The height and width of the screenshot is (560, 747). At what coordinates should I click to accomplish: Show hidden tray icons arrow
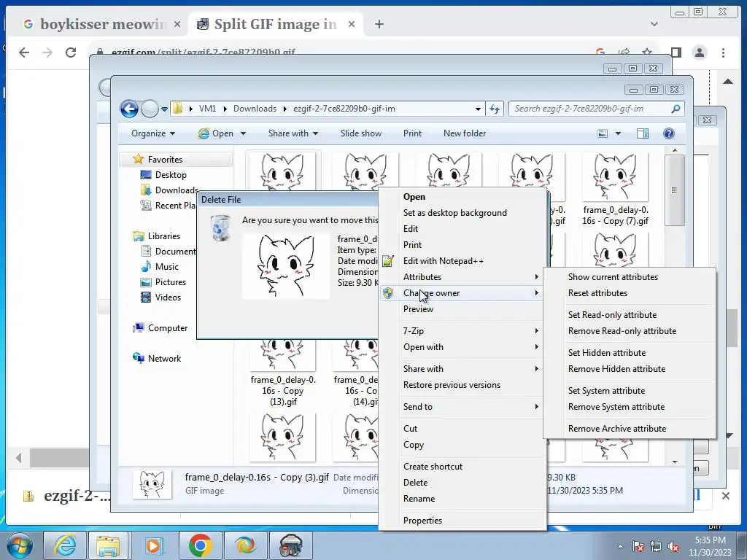pos(620,546)
